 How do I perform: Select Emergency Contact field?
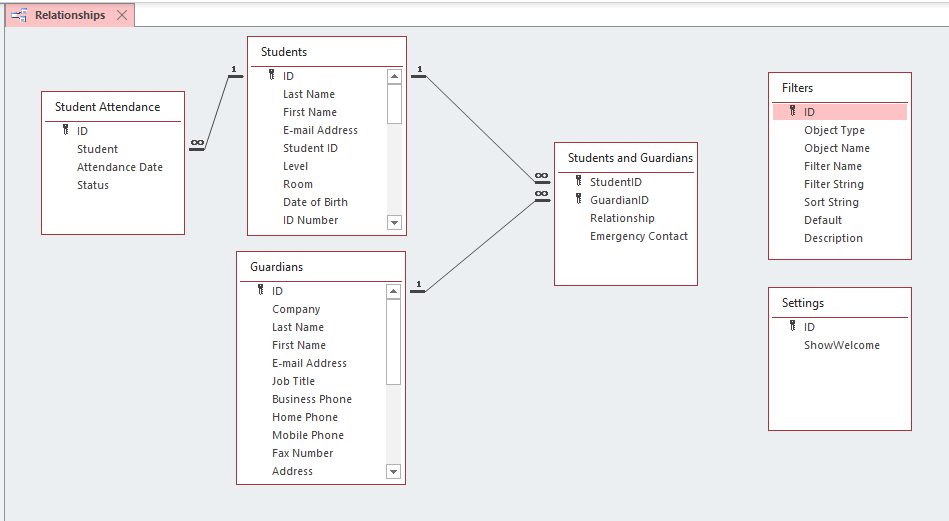(x=639, y=237)
